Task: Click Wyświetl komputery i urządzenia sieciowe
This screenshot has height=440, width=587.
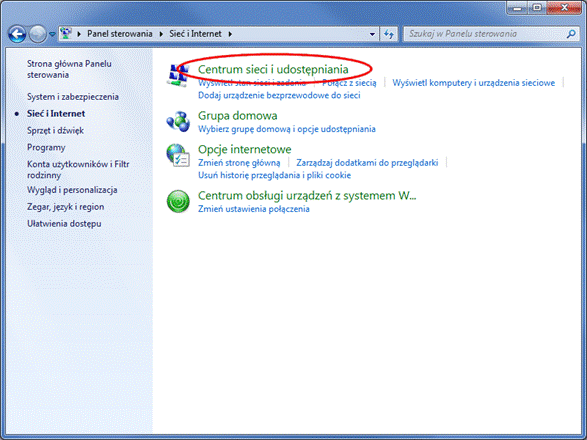Action: [x=474, y=83]
